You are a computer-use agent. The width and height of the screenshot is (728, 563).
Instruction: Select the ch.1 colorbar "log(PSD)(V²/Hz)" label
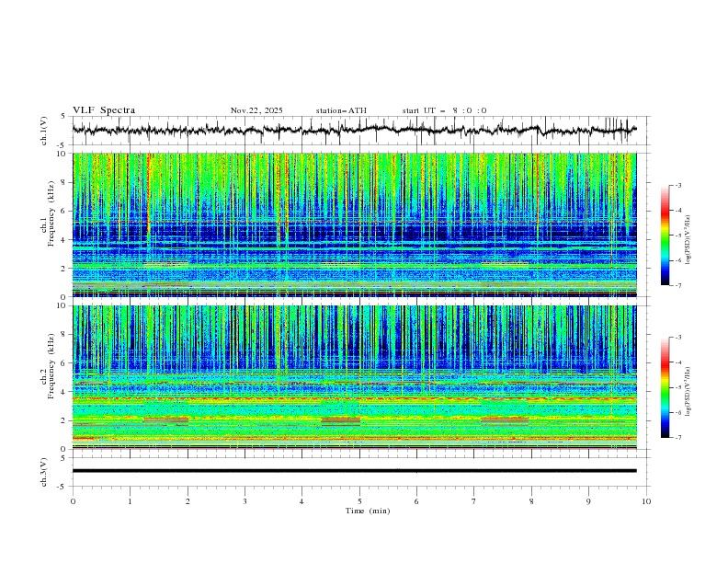point(688,240)
